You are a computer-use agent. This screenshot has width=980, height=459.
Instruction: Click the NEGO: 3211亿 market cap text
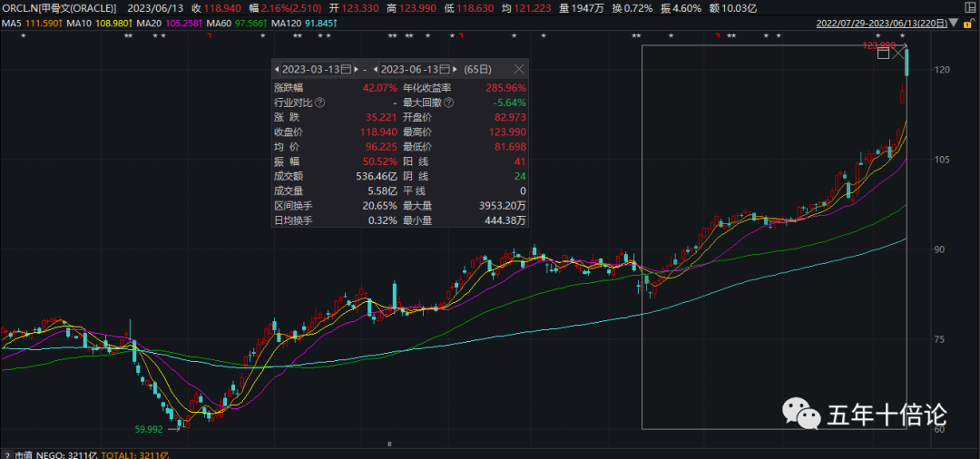click(66, 455)
